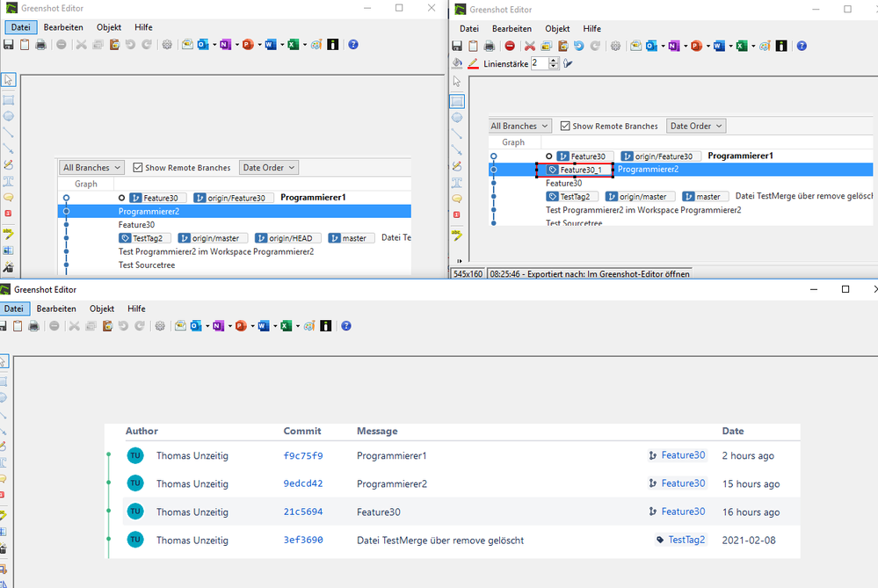Open in MS Paint icon, top-right window

(x=765, y=46)
